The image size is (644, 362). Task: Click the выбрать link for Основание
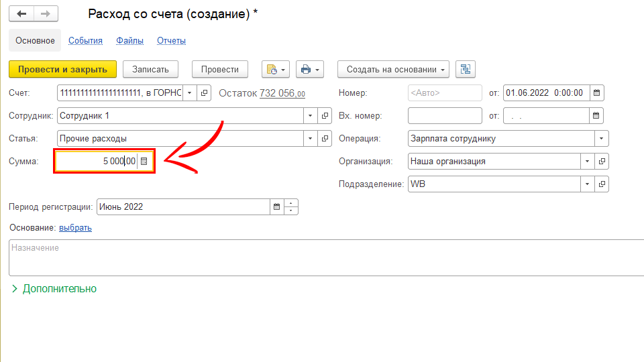pos(75,228)
